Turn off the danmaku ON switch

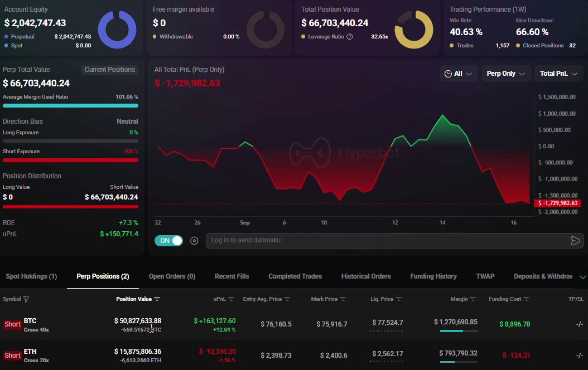[x=168, y=241]
